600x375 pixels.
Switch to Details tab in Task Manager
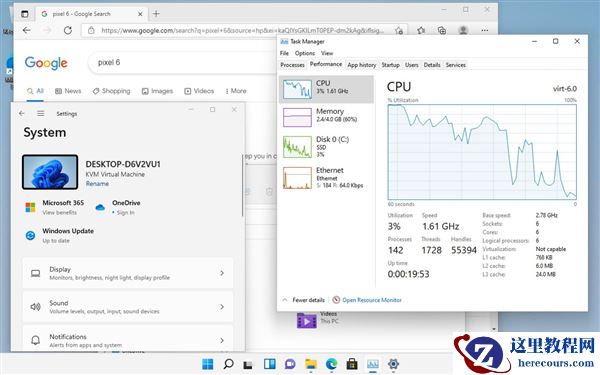[x=432, y=65]
